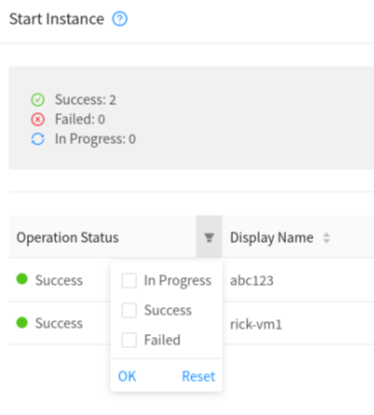
Task: Sort by the Display Name arrows
Action: coord(327,238)
